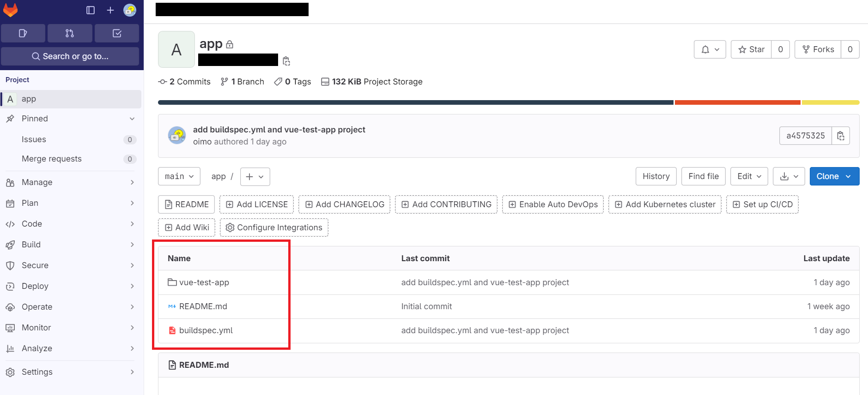Expand the Monitor menu

pos(71,328)
